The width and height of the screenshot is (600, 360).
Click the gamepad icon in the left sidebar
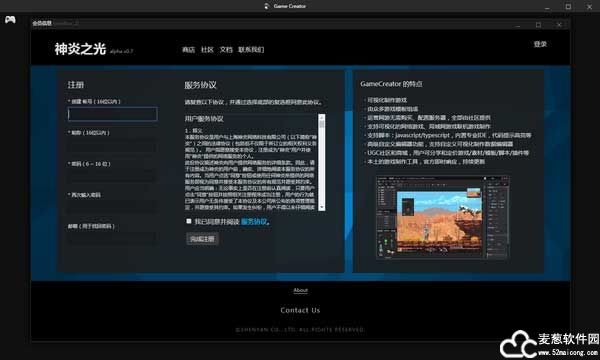click(x=10, y=19)
